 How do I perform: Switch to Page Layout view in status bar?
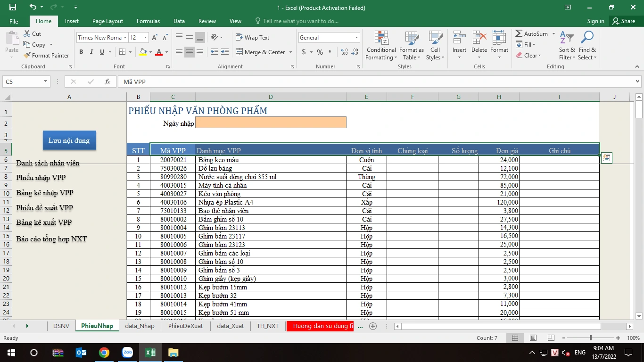pos(533,338)
